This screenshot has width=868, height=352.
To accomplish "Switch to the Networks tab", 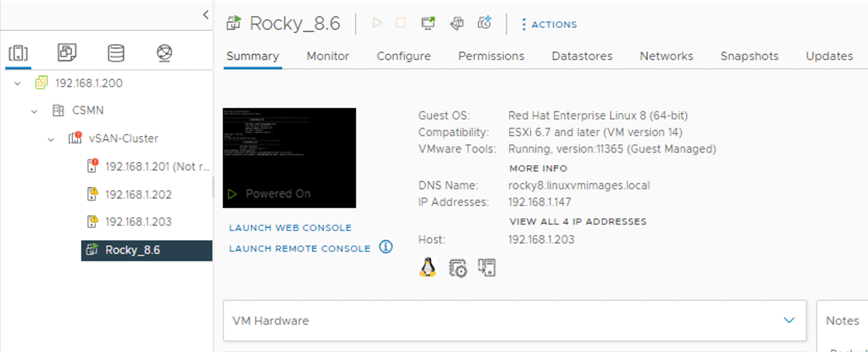I will (x=666, y=56).
